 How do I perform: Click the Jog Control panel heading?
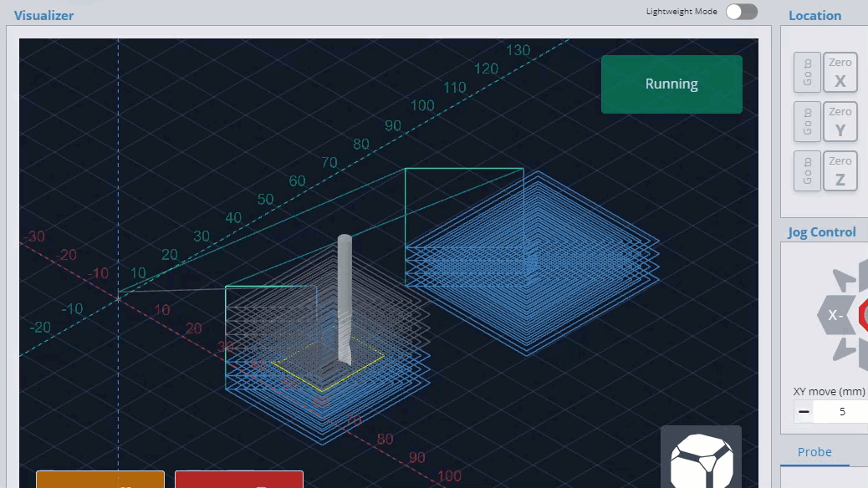[x=822, y=231]
